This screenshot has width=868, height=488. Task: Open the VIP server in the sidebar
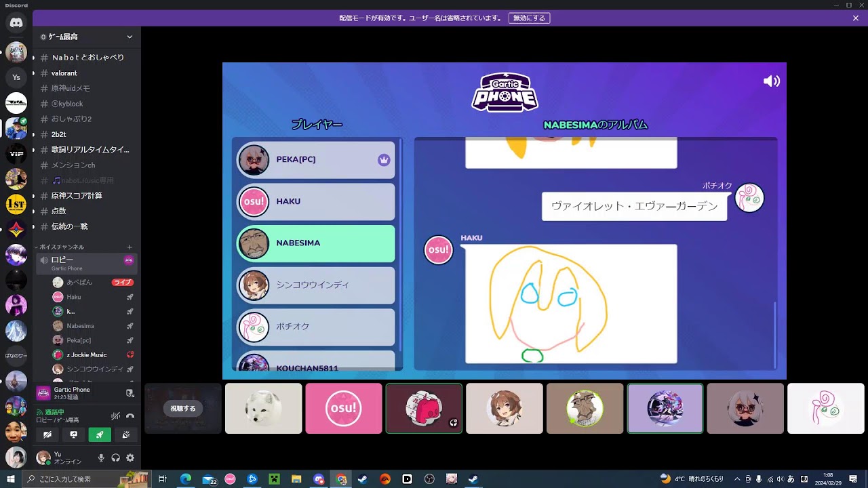pyautogui.click(x=16, y=154)
